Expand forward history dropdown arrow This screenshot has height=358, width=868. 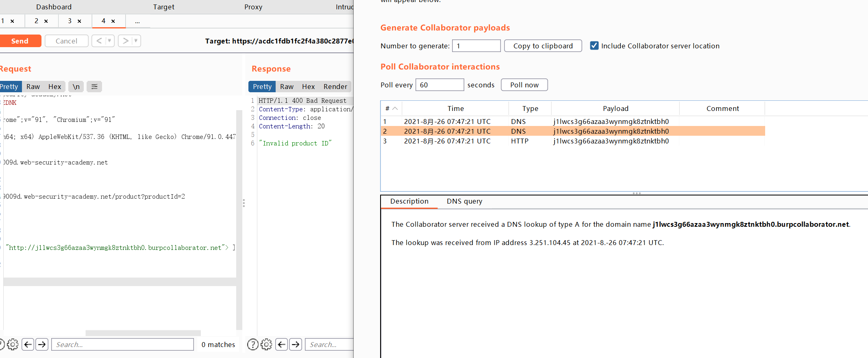tap(136, 41)
